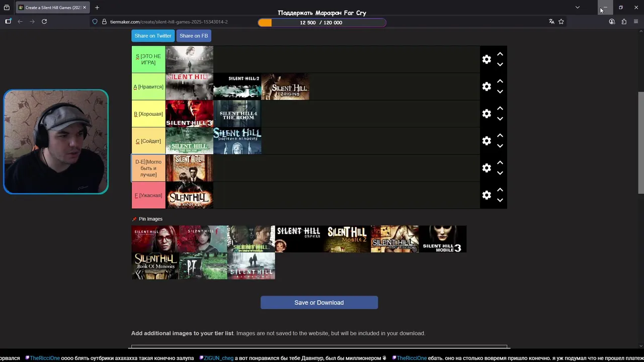This screenshot has width=644, height=362.
Task: Move A tier row up with arrow
Action: coord(500,81)
